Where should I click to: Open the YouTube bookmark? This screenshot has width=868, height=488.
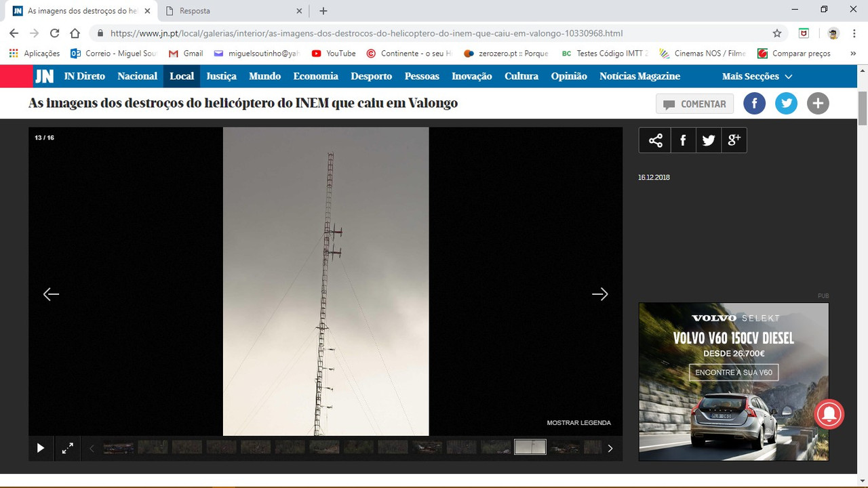click(334, 54)
